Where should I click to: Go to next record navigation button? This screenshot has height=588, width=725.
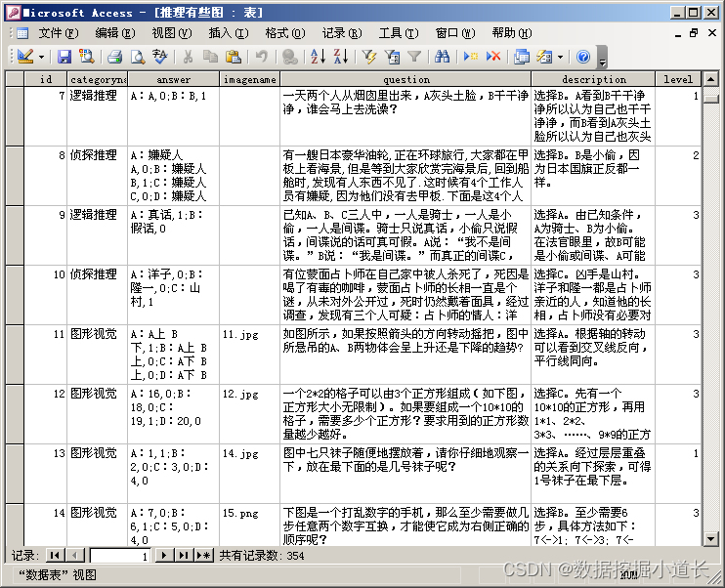click(x=164, y=555)
